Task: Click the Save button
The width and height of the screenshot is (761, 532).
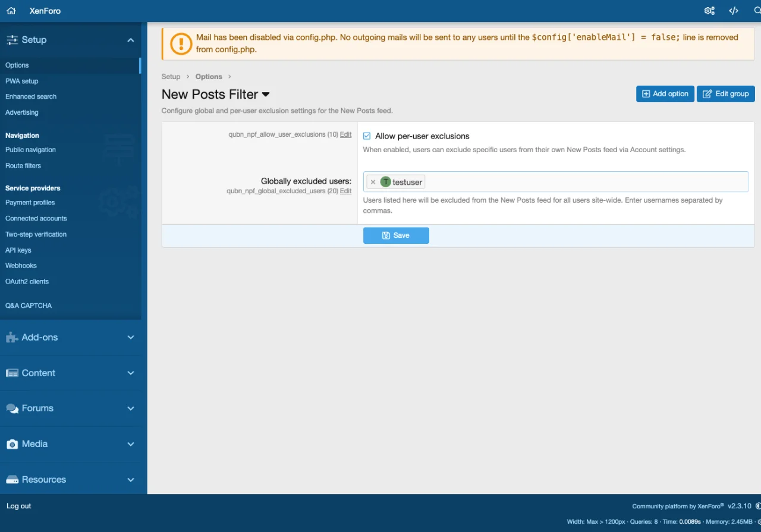Action: (396, 235)
